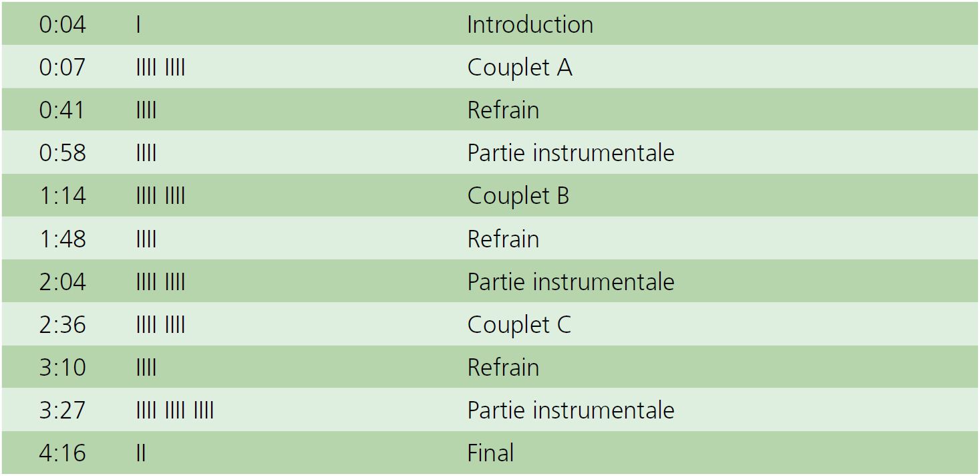The image size is (980, 476).
Task: Select the Introduction label
Action: (530, 25)
